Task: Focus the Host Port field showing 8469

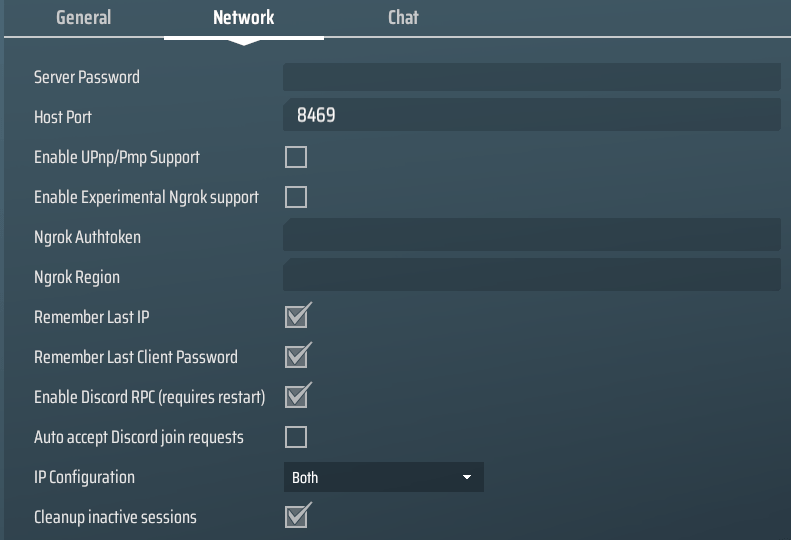Action: (x=531, y=116)
